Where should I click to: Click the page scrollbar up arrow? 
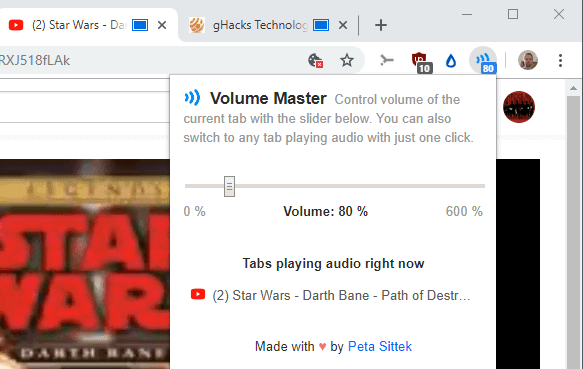point(573,88)
